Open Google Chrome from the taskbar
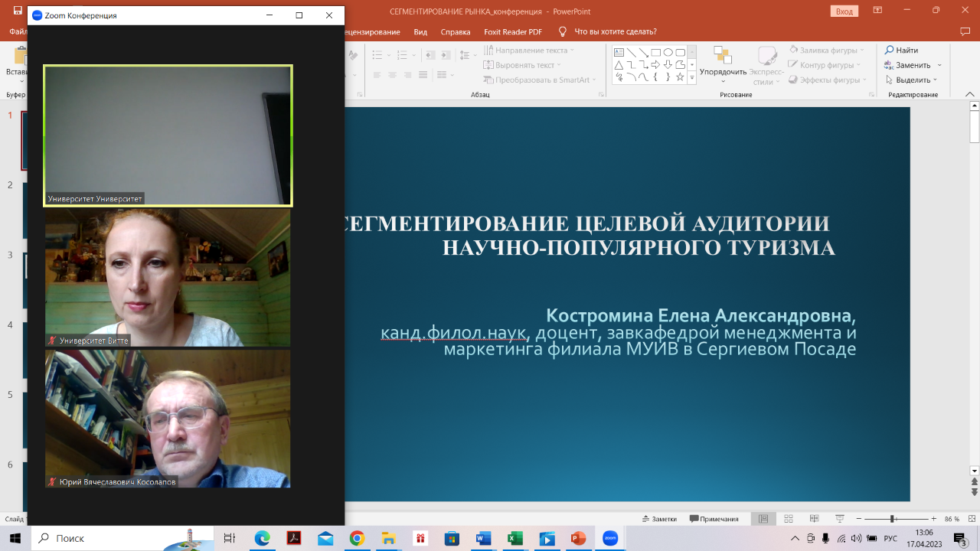Screen dimensions: 980x551 [357, 539]
